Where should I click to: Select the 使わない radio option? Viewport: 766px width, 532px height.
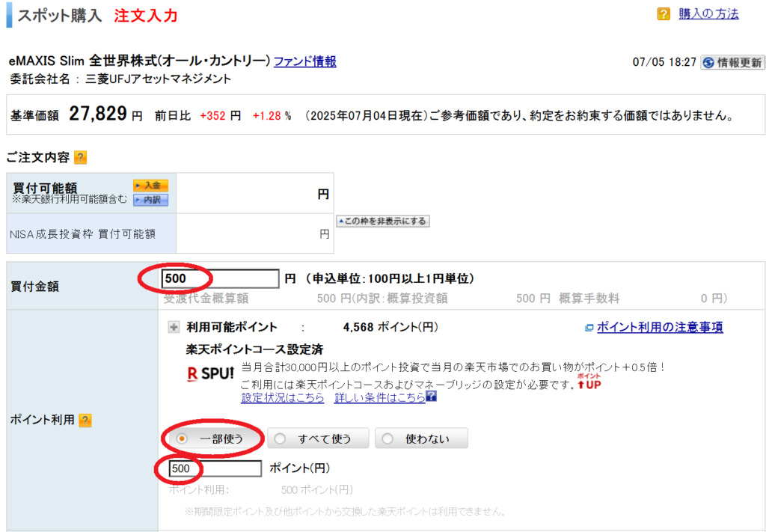point(421,438)
